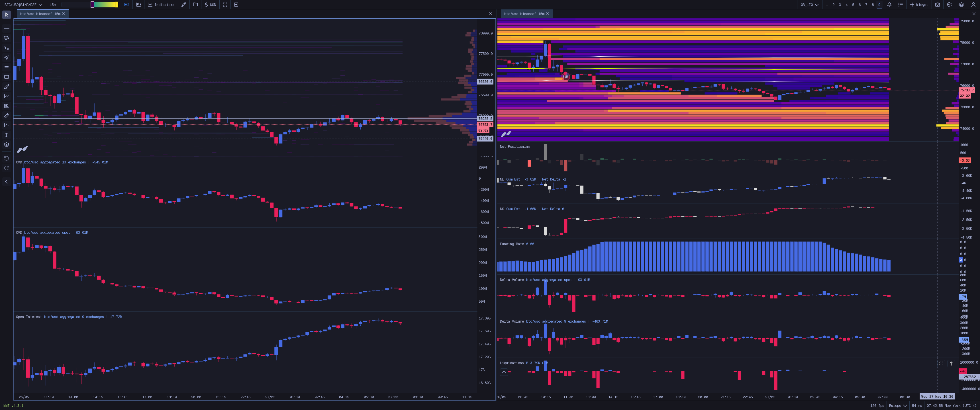Select the rectangle drawing tool
This screenshot has height=410, width=980.
point(7,77)
